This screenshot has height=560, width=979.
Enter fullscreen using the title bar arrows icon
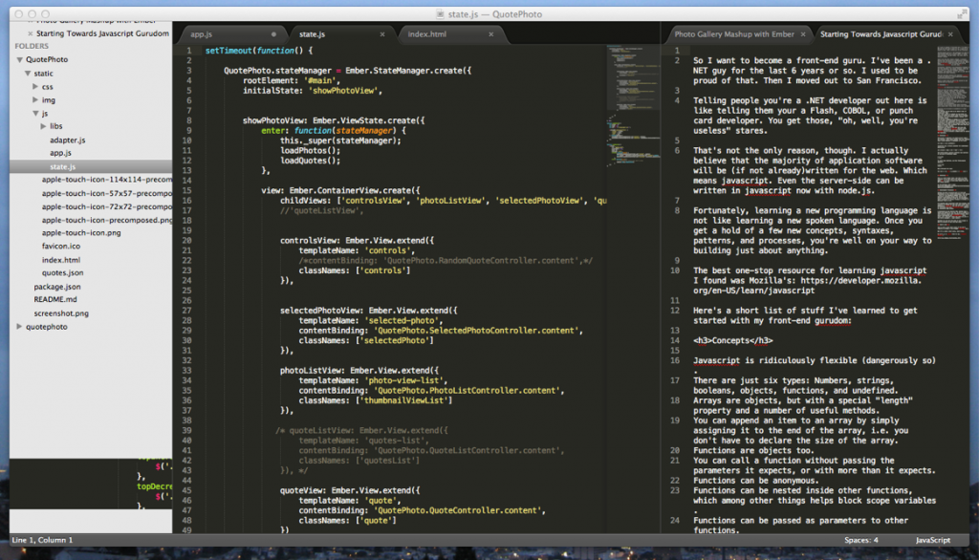961,14
